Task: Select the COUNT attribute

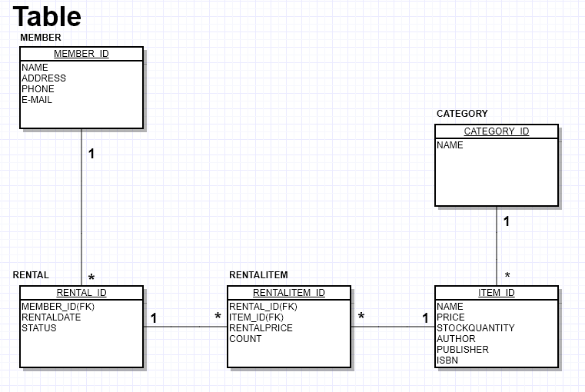Action: pyautogui.click(x=245, y=339)
